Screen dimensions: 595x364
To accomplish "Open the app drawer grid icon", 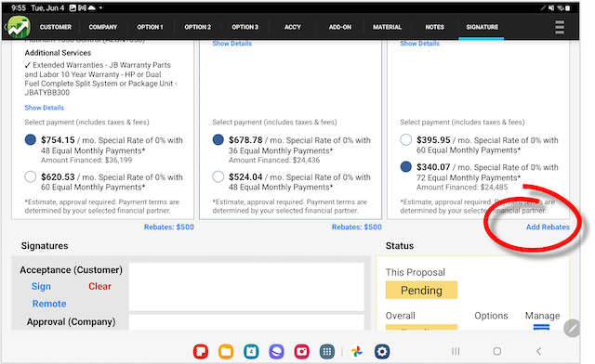I will pos(327,352).
